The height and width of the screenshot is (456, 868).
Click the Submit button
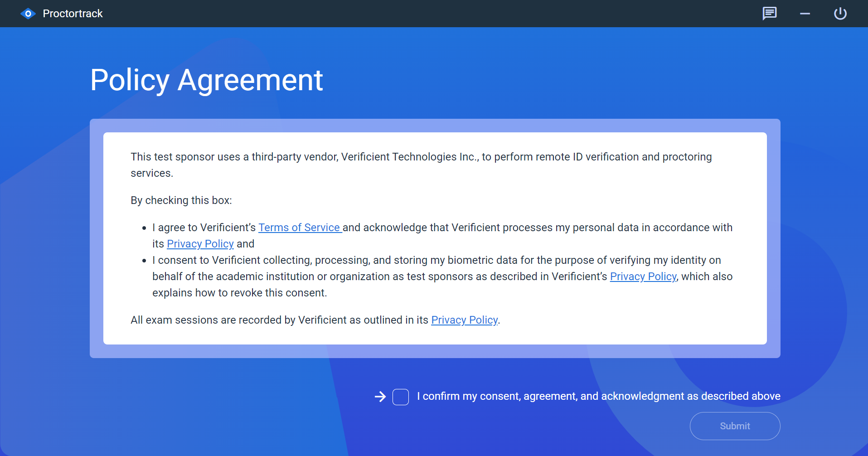[735, 426]
